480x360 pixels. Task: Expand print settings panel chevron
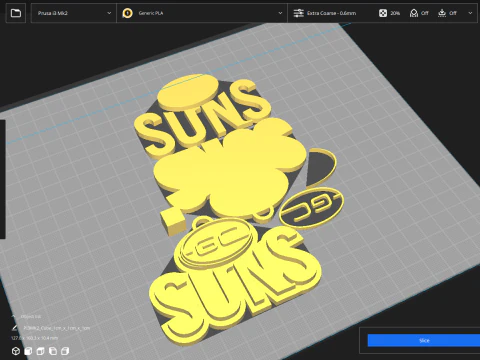tap(470, 13)
